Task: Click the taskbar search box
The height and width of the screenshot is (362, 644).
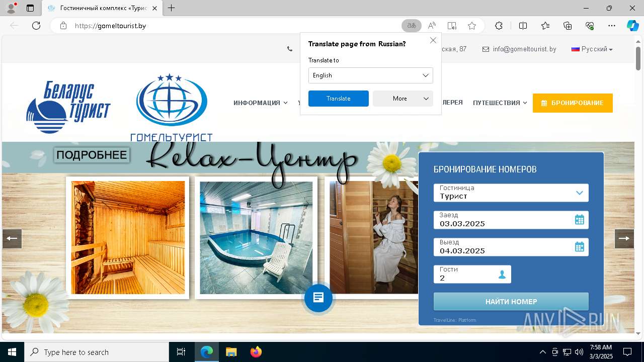Action: (x=97, y=352)
